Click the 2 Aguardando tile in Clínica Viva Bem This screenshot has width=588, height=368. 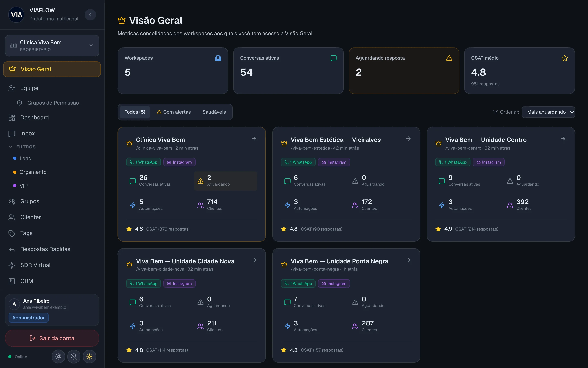[x=225, y=181]
